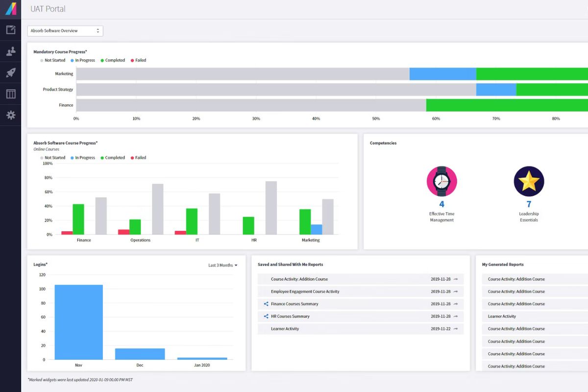Viewport: 588px width, 392px height.
Task: Click the blue In Progress bar for Marketing courses
Action: pos(317,230)
